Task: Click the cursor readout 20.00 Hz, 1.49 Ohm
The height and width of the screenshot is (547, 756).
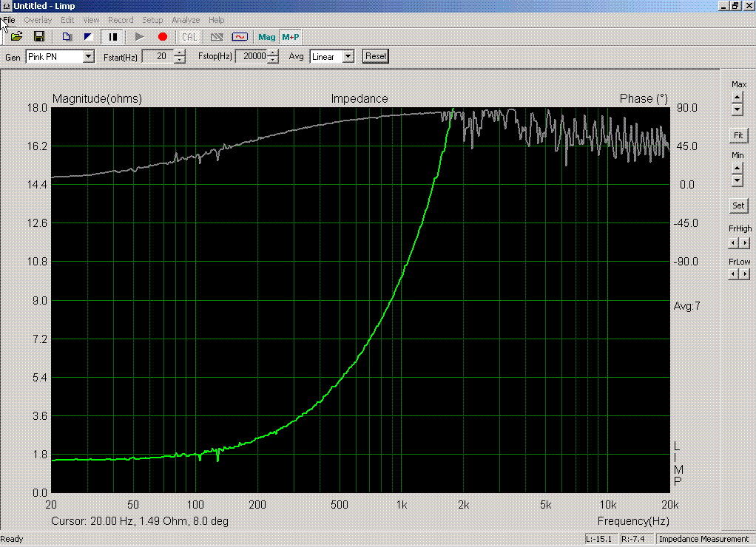Action: pos(140,521)
